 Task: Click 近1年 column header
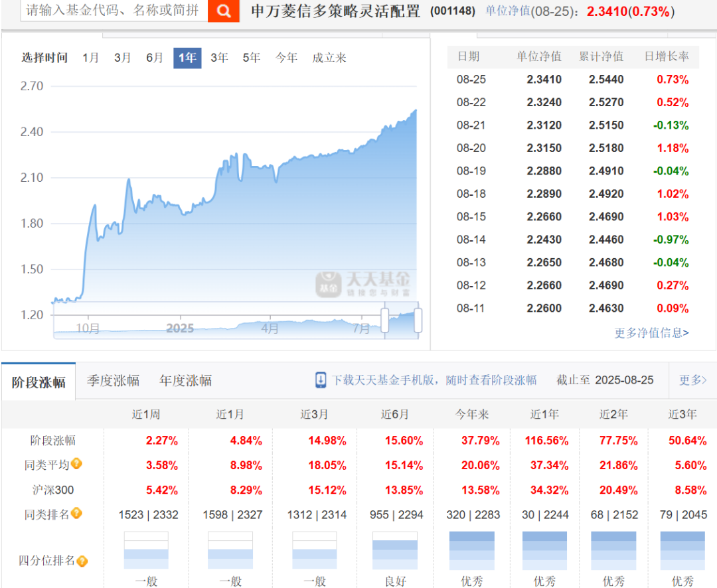tap(544, 414)
